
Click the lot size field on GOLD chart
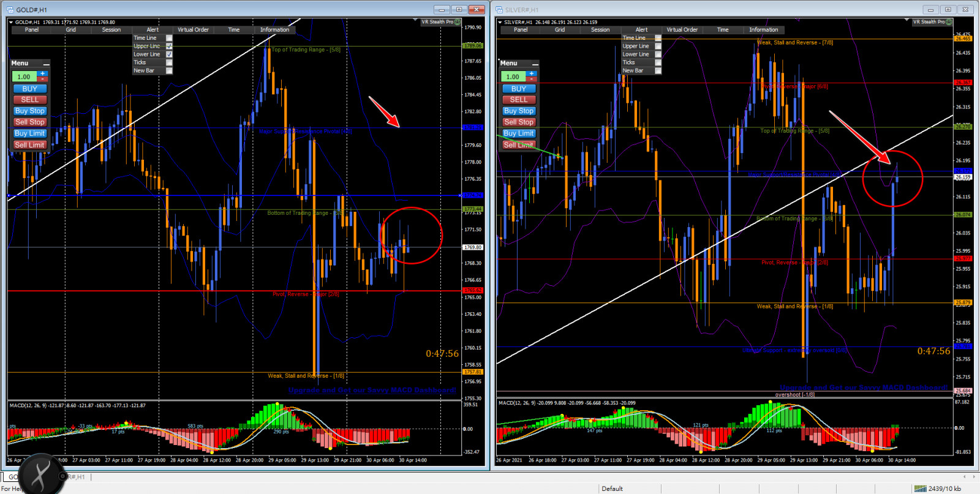coord(25,77)
